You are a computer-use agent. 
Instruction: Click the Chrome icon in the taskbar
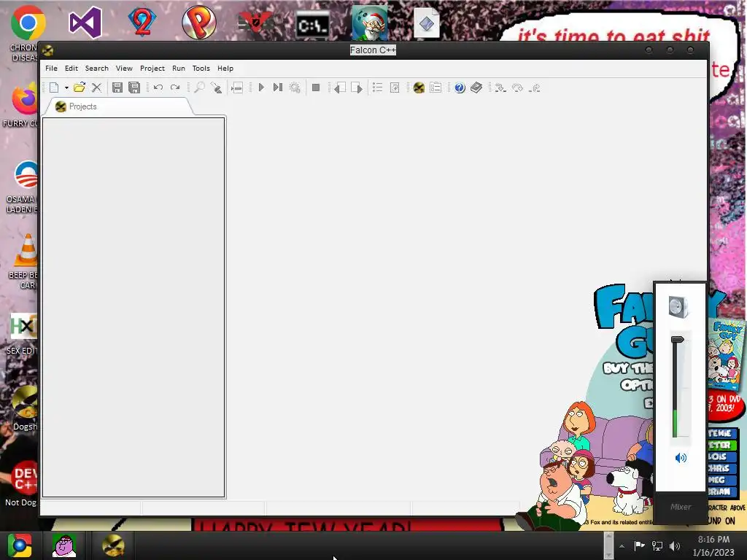pos(19,545)
